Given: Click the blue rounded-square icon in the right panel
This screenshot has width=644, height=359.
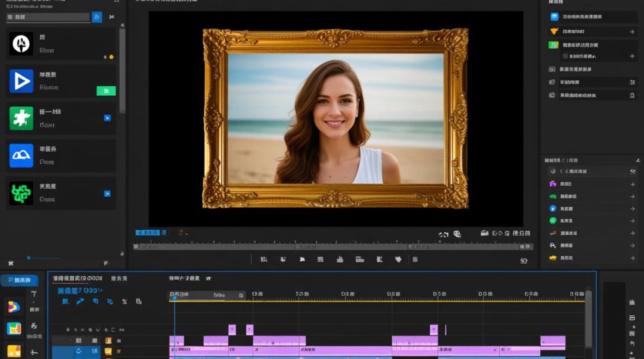Looking at the screenshot, I should pos(554,17).
